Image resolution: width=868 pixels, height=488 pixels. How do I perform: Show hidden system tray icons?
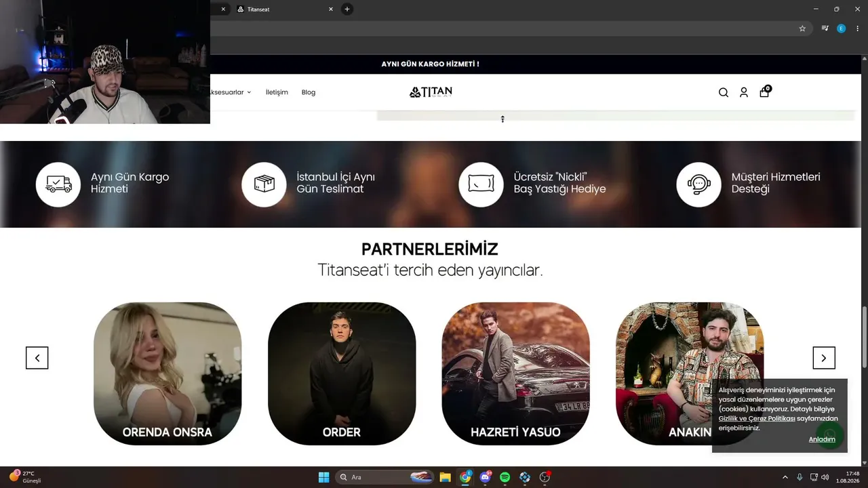785,477
